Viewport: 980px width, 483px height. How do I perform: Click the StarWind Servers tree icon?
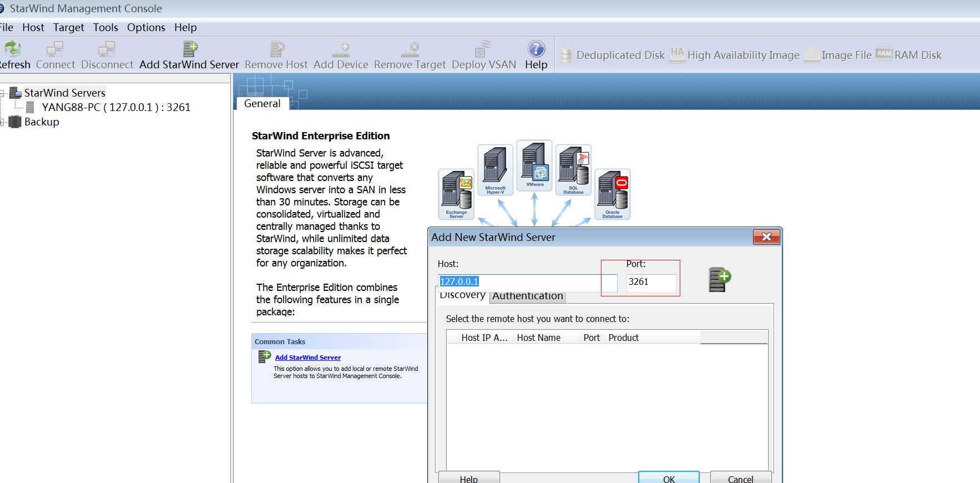click(x=16, y=93)
